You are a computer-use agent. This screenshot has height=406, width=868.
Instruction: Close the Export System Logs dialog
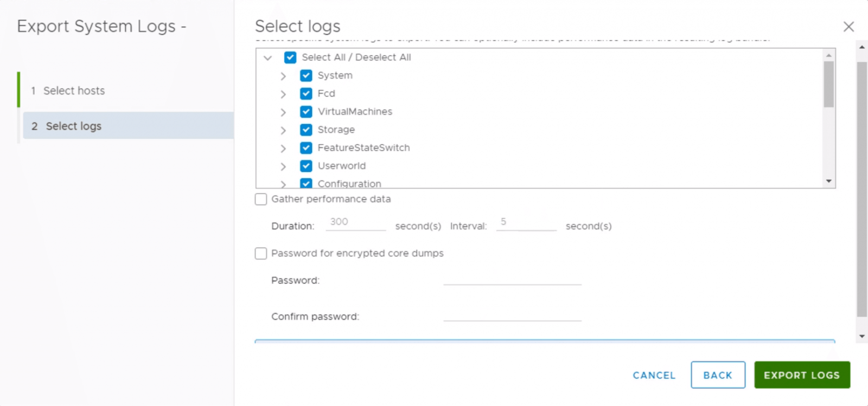coord(848,27)
